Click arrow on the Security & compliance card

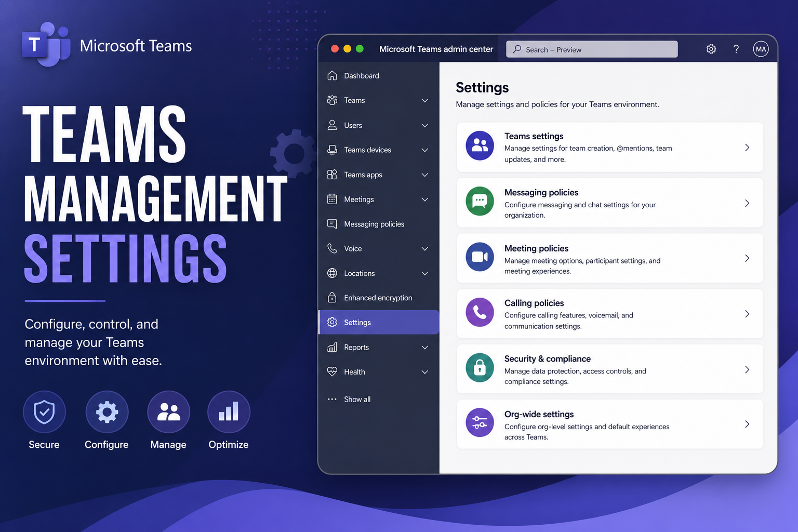point(747,369)
